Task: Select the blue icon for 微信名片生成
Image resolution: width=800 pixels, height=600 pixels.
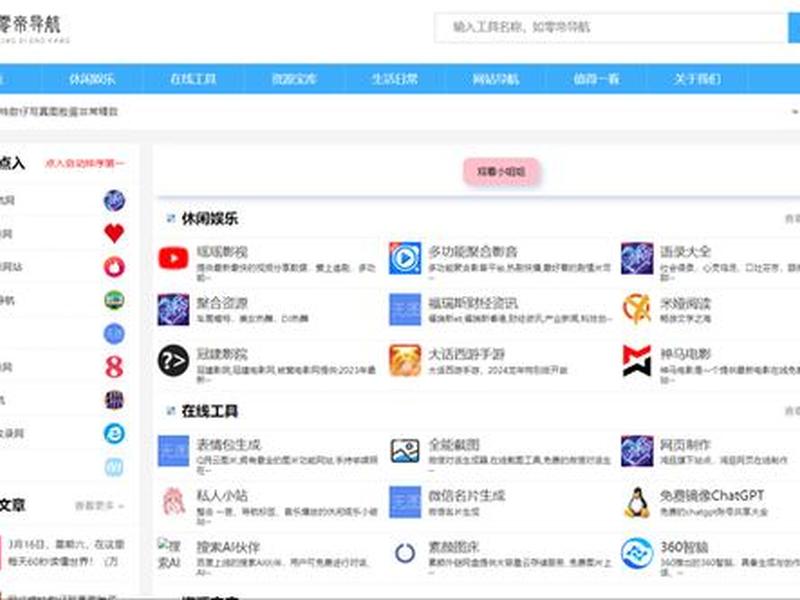Action: coord(405,502)
